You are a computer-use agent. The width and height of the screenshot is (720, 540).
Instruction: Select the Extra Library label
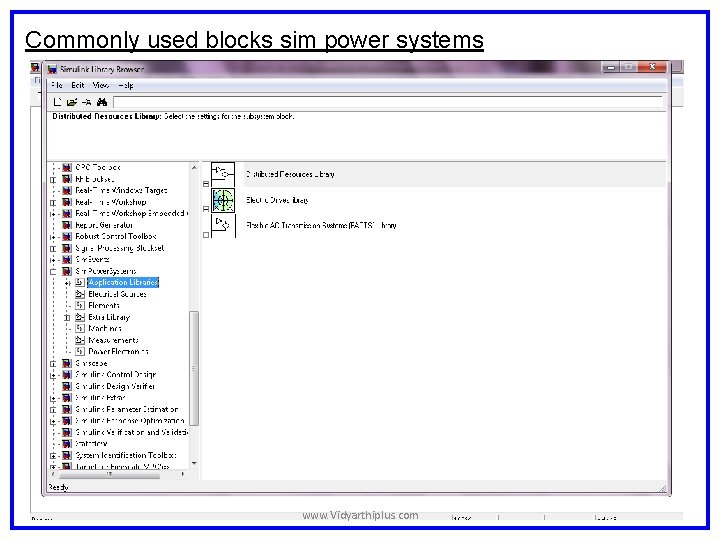pyautogui.click(x=109, y=317)
